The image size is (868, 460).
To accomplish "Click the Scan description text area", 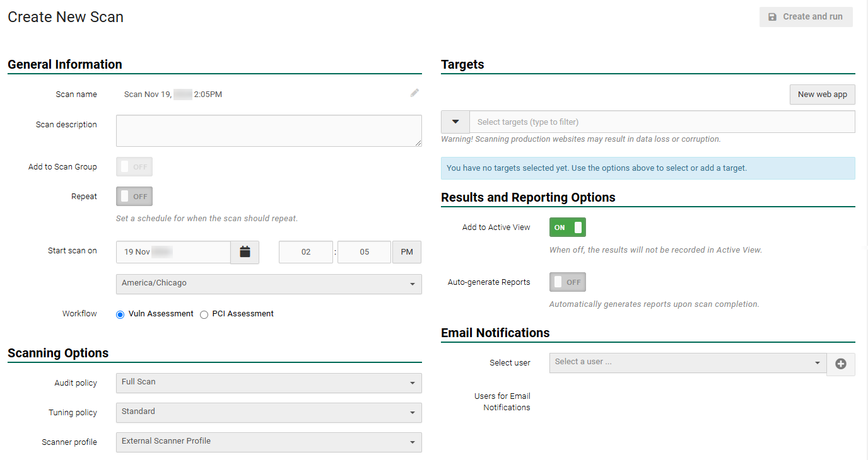I will pyautogui.click(x=269, y=130).
